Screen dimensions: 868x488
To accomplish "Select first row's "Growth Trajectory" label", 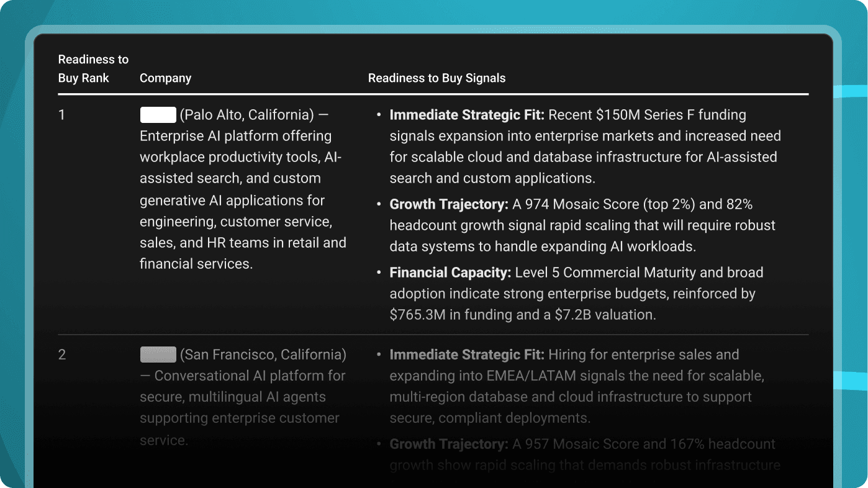I will point(449,204).
